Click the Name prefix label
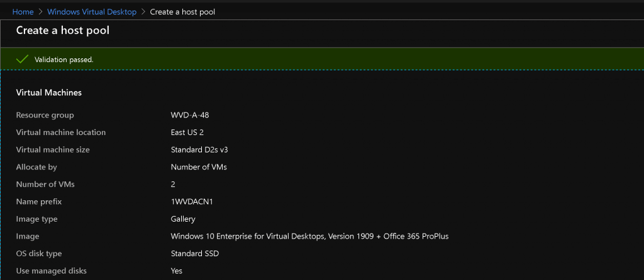 pos(39,202)
